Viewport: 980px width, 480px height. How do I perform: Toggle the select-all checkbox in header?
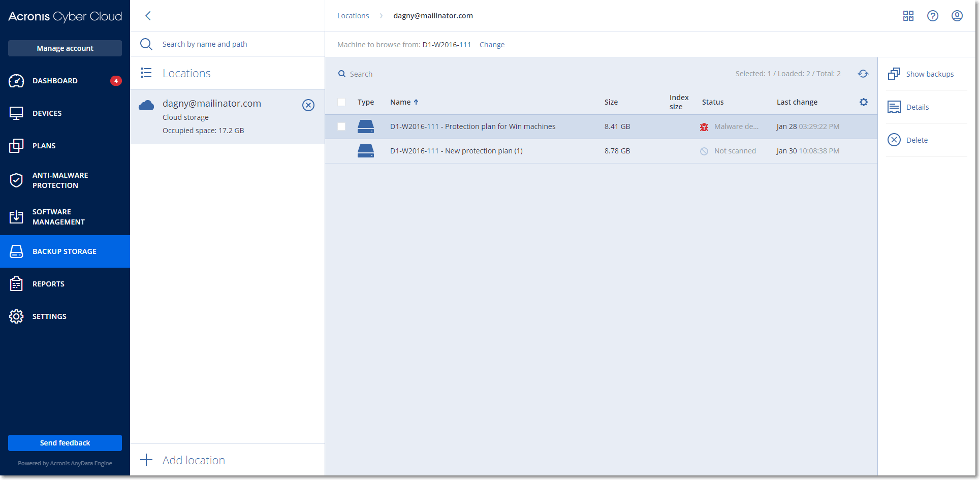(341, 102)
